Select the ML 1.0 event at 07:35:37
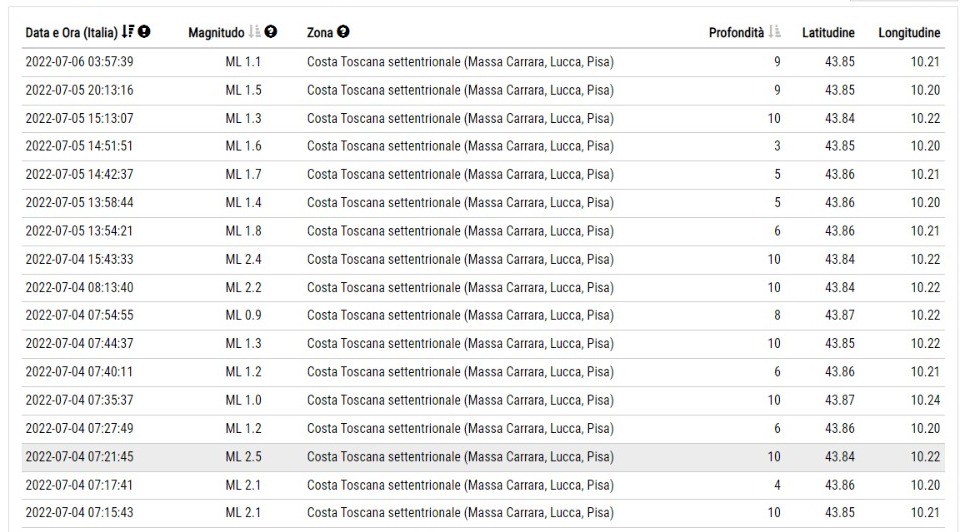The height and width of the screenshot is (532, 967). pyautogui.click(x=483, y=400)
